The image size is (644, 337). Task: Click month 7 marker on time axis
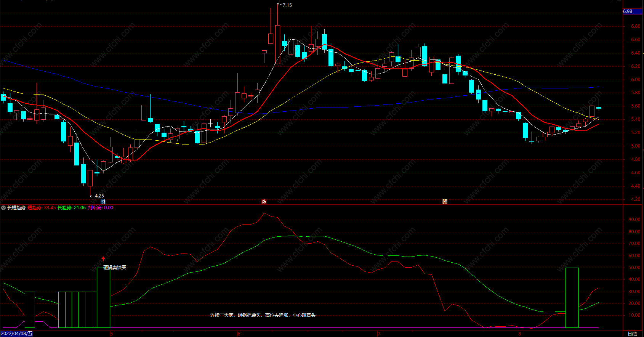pos(379,334)
